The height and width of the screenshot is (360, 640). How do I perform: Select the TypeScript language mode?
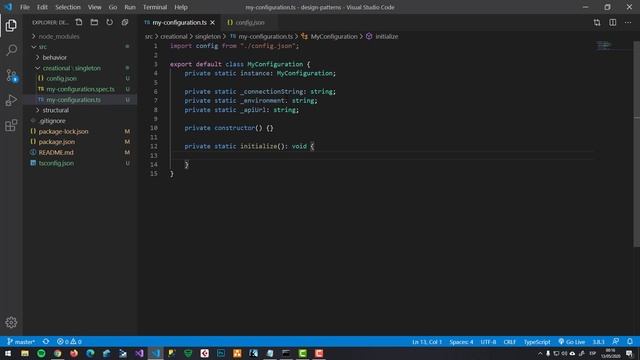[537, 342]
